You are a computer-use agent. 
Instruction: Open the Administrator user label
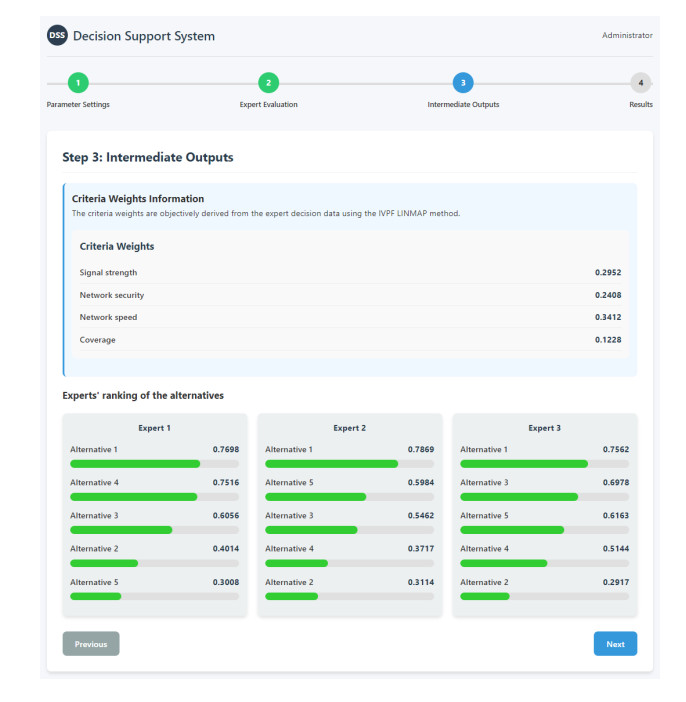(x=627, y=36)
